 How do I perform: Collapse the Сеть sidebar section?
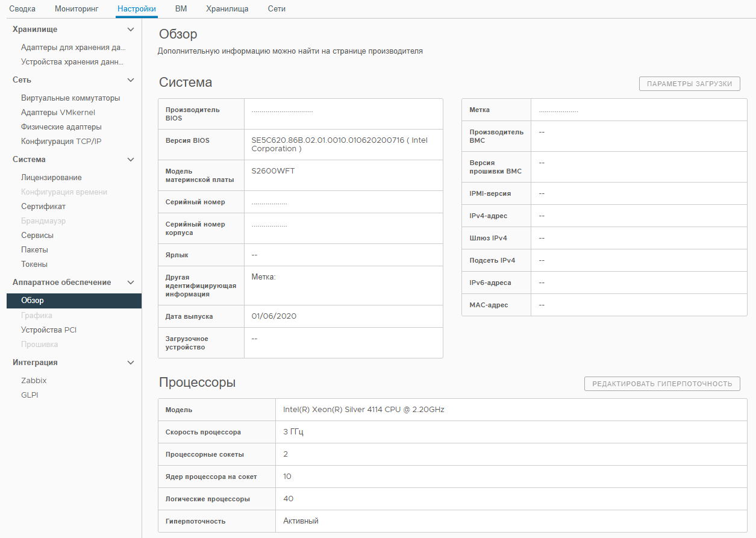(x=131, y=80)
